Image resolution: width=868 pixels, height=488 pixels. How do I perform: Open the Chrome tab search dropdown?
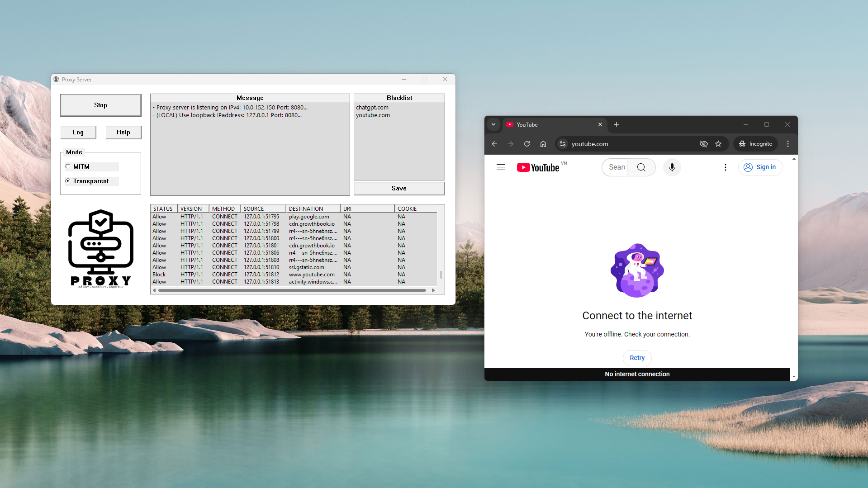pyautogui.click(x=493, y=124)
